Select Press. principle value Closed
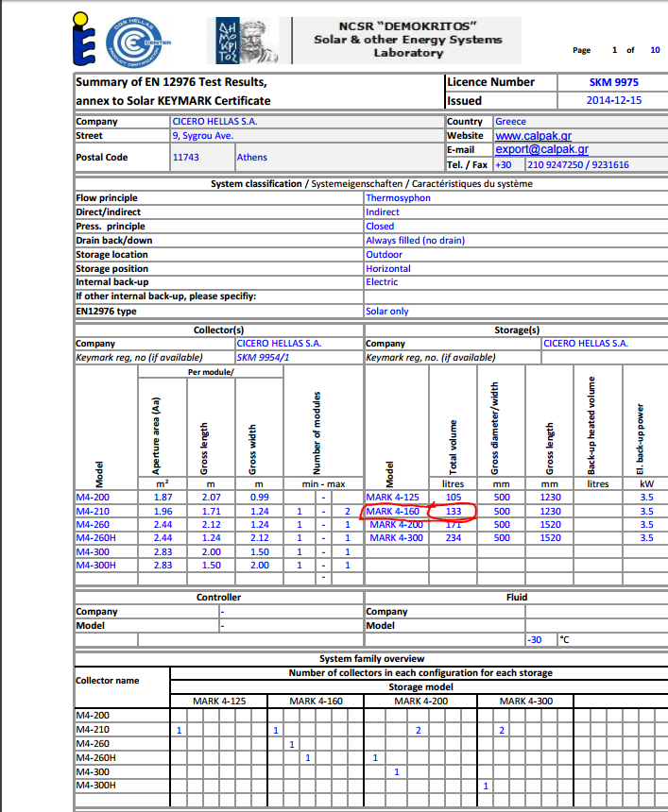 click(380, 227)
